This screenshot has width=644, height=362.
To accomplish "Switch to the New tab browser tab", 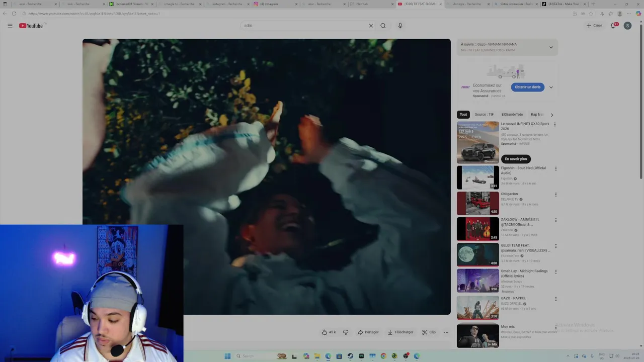I will [371, 4].
